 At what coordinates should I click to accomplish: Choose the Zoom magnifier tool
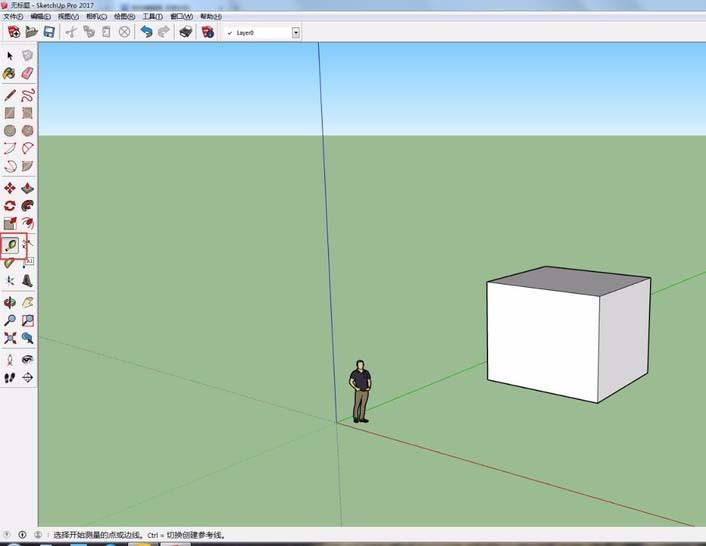(10, 320)
